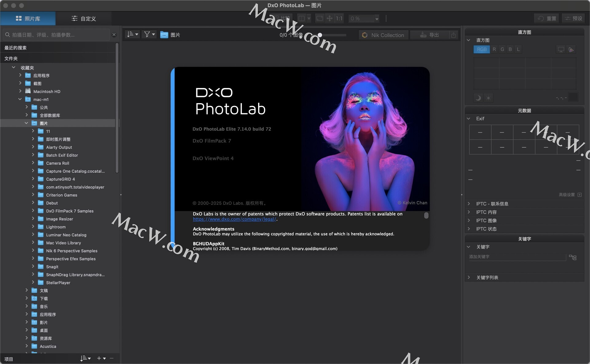
Task: Open the sort order menu in the image browser toolbar
Action: (x=133, y=34)
